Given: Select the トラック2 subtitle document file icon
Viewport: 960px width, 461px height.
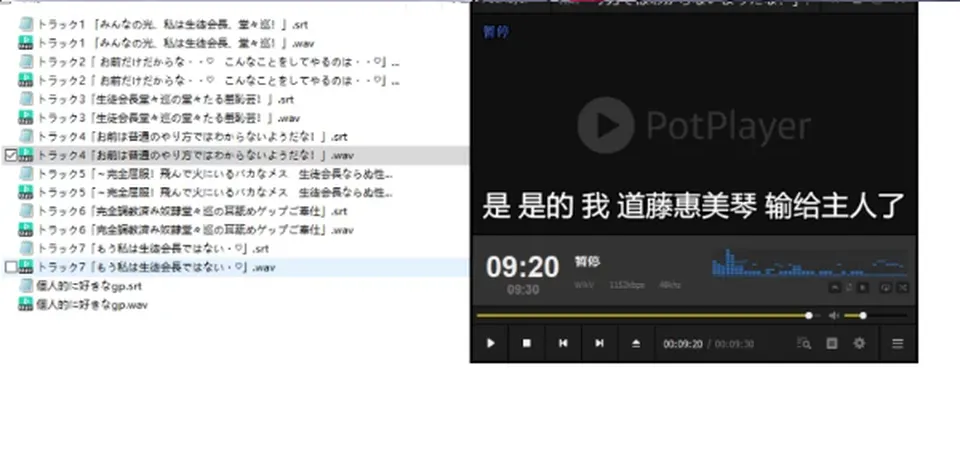Looking at the screenshot, I should [x=26, y=62].
